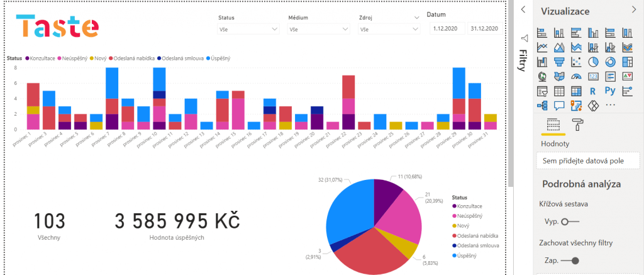Image resolution: width=644 pixels, height=275 pixels.
Task: Switch to the Format paint-roller tab
Action: click(576, 123)
